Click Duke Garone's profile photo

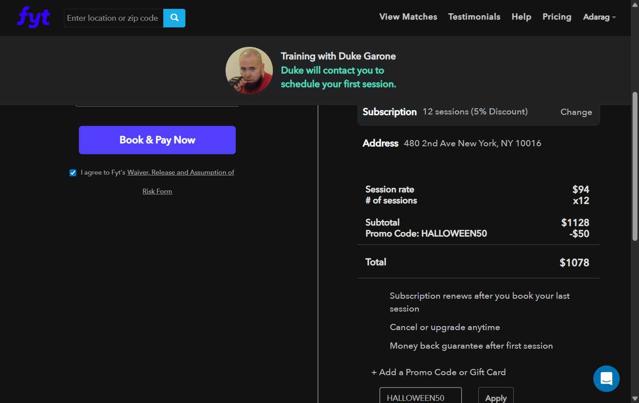pyautogui.click(x=249, y=70)
